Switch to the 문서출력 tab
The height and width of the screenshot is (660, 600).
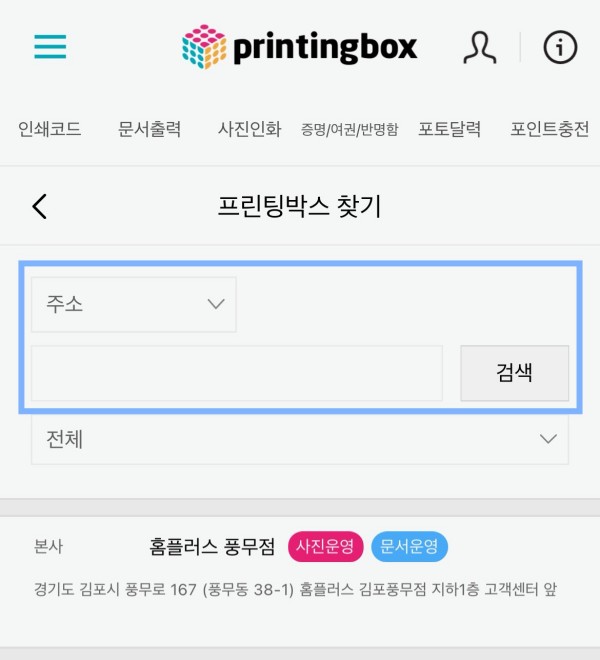click(150, 129)
